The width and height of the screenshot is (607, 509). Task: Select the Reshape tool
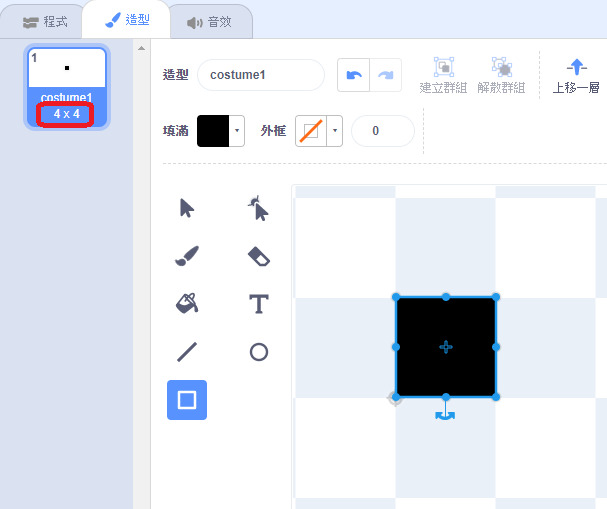[x=259, y=208]
